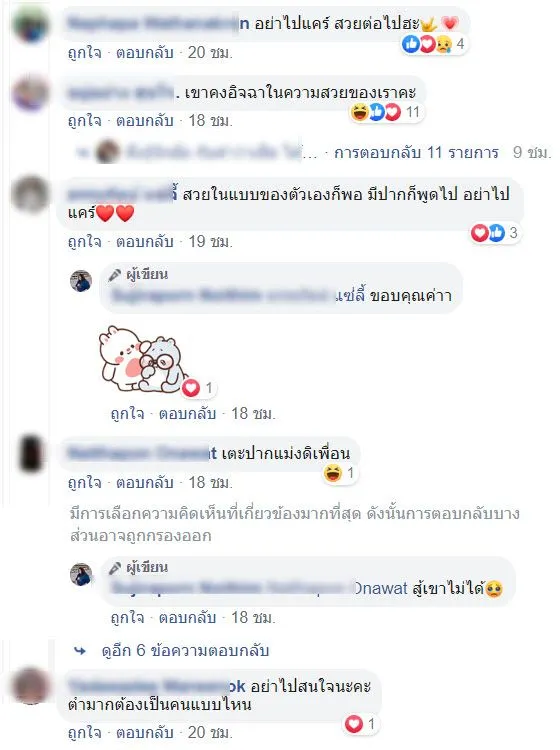This screenshot has width=560, height=750.
Task: Like the สู้เขาไม่ได้ author reply
Action: (x=127, y=618)
